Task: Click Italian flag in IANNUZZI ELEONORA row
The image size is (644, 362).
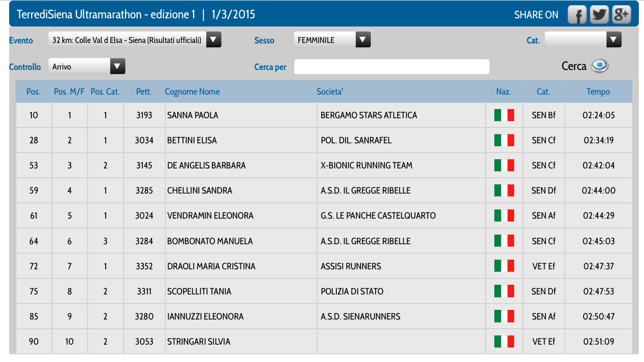Action: click(504, 316)
